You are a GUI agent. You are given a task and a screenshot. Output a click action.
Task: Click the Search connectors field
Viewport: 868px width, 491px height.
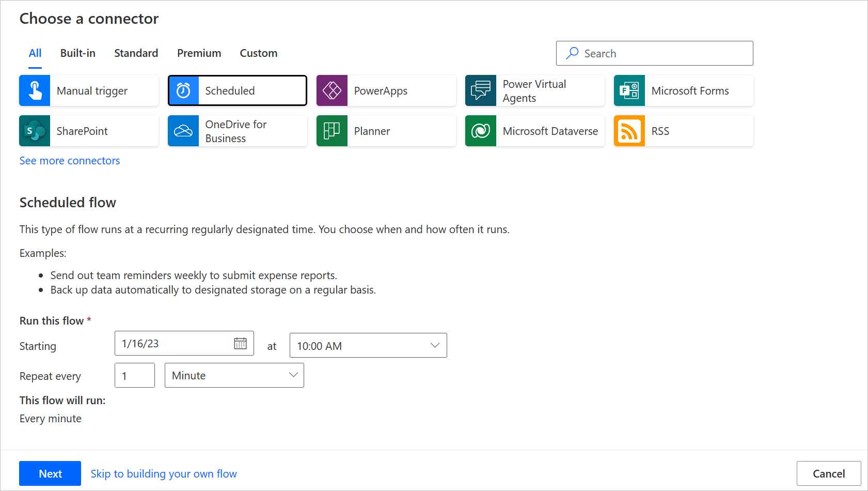[x=655, y=53]
